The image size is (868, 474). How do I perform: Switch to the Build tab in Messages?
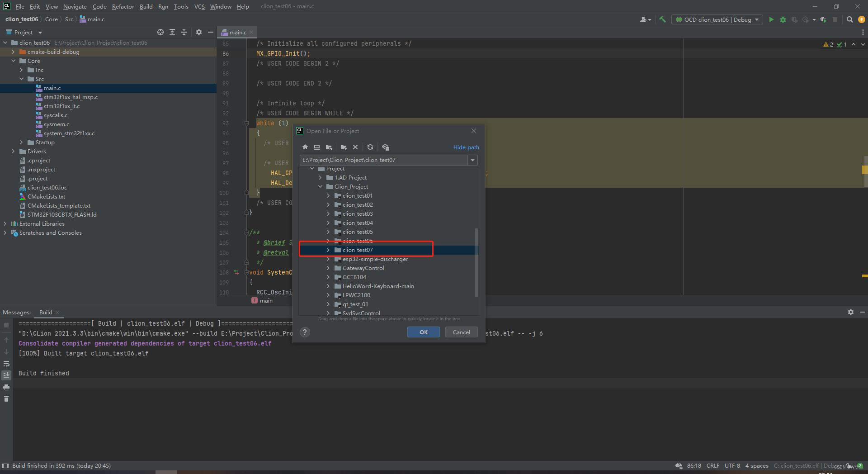[45, 312]
